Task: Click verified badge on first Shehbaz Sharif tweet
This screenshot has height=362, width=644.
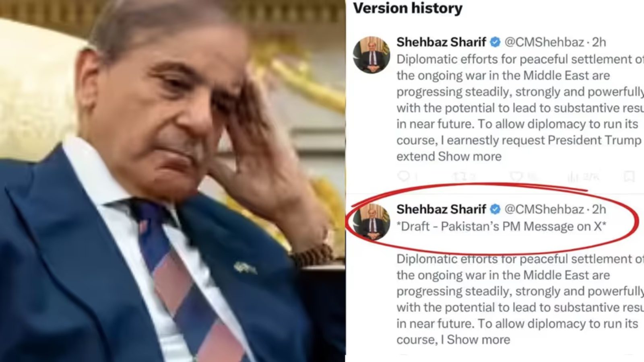Action: [x=495, y=42]
